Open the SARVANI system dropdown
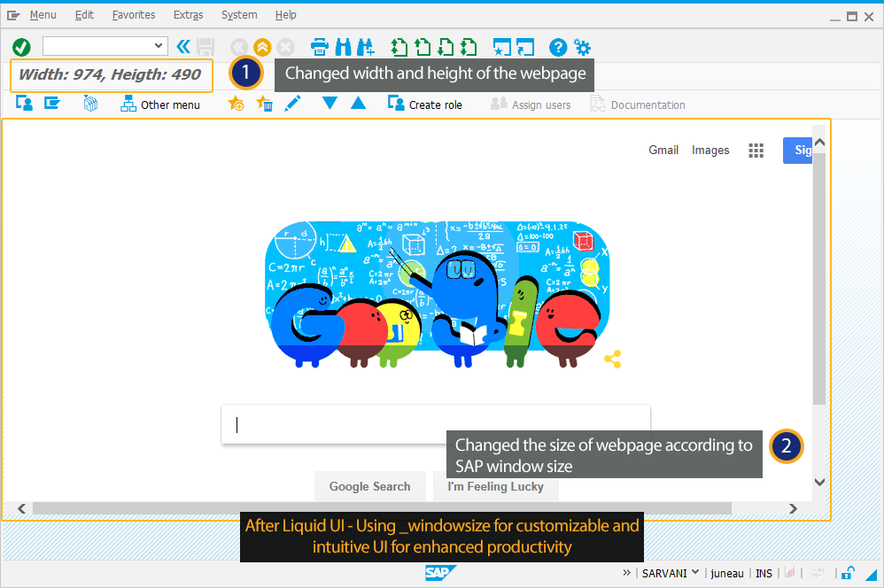Screen dimensions: 884x588 coord(671,573)
